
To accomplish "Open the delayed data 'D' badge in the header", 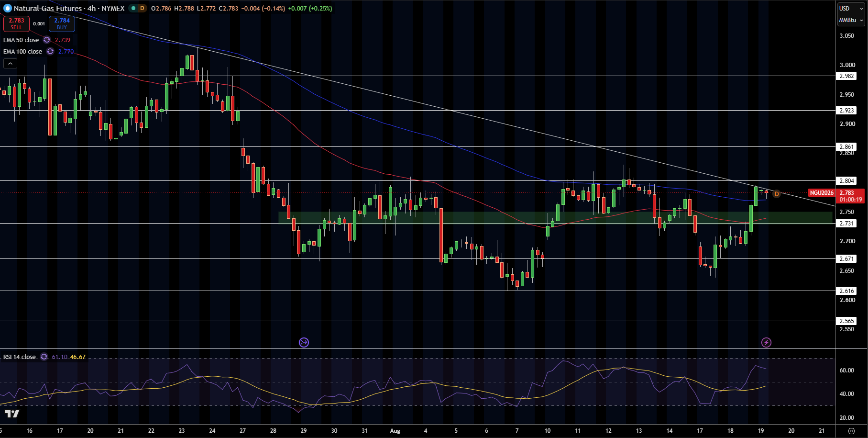I will (x=142, y=8).
